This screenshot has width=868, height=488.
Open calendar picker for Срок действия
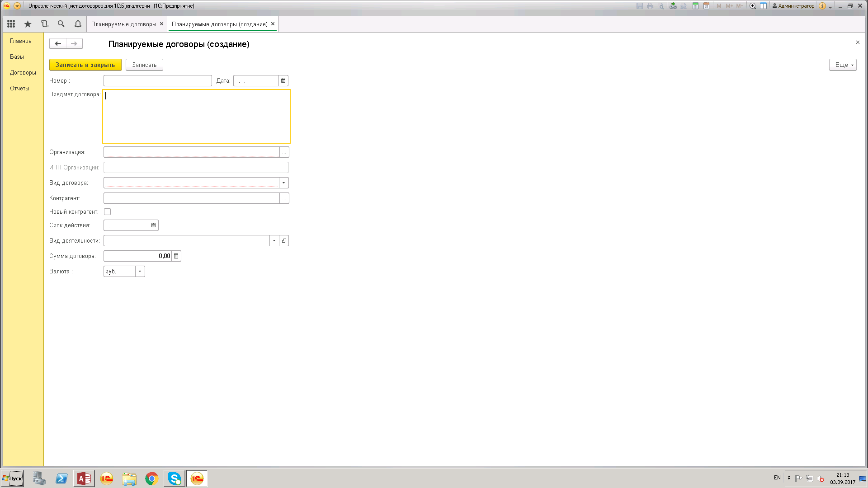point(154,225)
